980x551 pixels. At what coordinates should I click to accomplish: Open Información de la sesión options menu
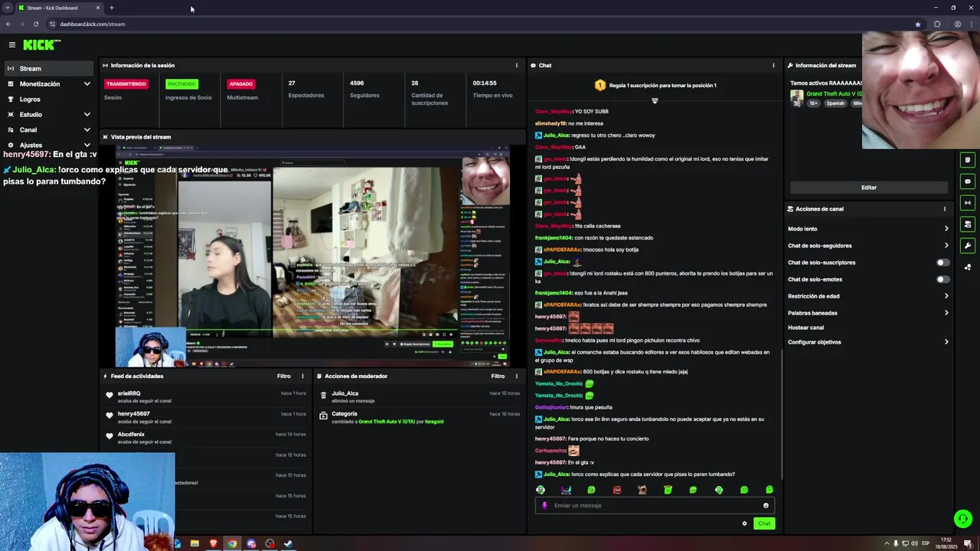pyautogui.click(x=516, y=65)
